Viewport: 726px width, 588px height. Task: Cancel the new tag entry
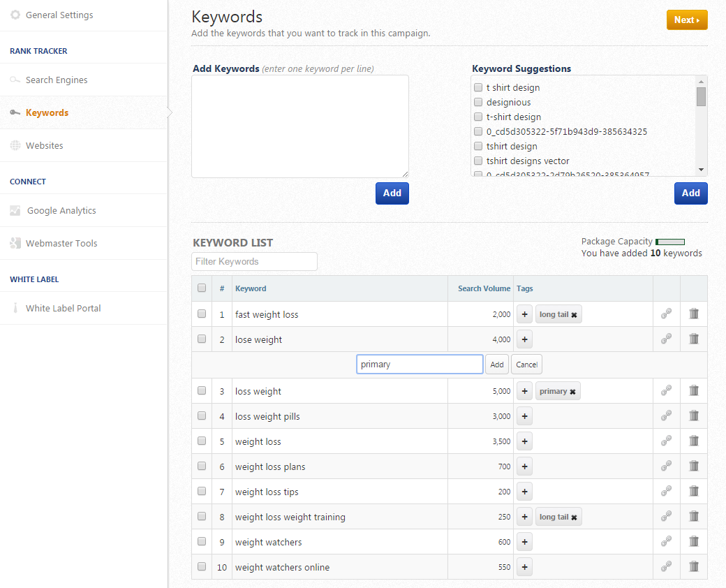point(526,365)
